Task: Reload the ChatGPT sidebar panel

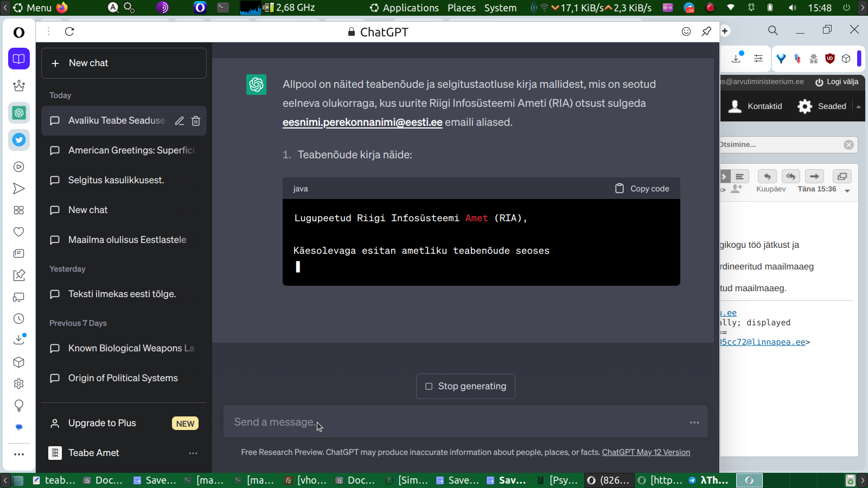Action: click(69, 31)
